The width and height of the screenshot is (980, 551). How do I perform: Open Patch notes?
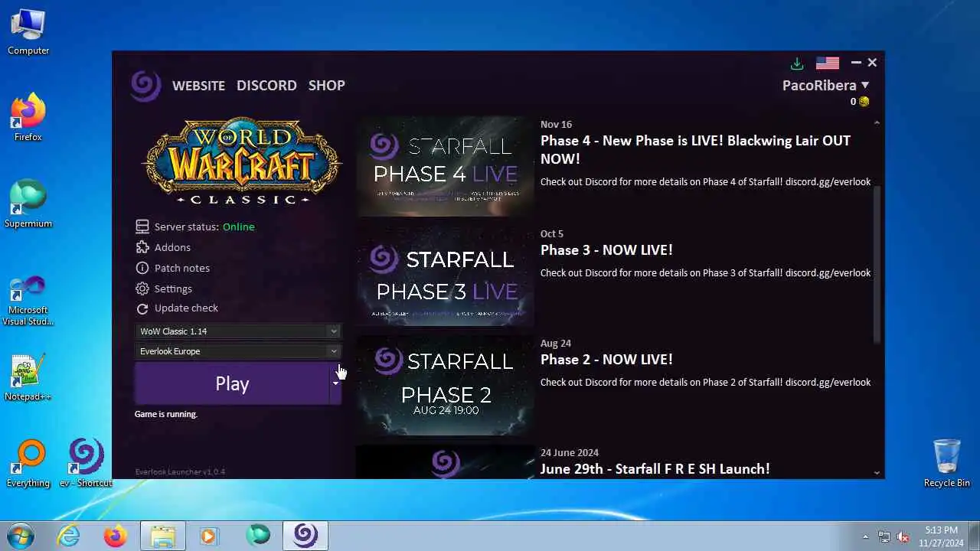coord(182,268)
